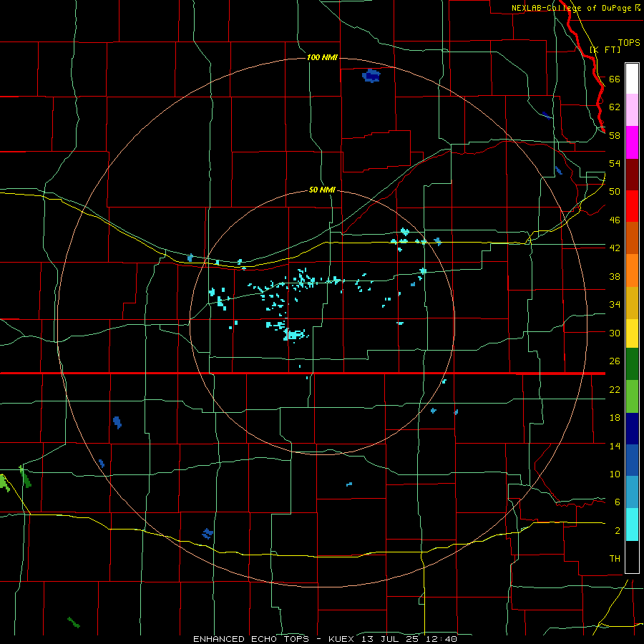Select the light pink legend swatch
The width and height of the screenshot is (644, 644).
tap(632, 110)
